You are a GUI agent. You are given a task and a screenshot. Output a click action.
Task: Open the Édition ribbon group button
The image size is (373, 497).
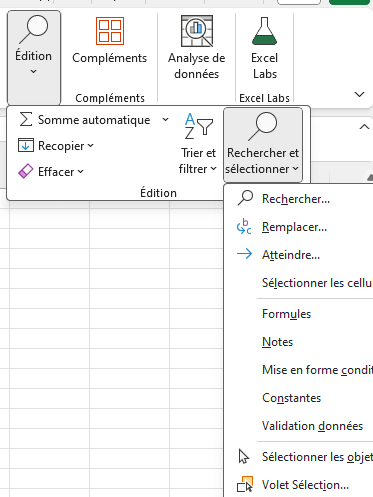(x=34, y=57)
